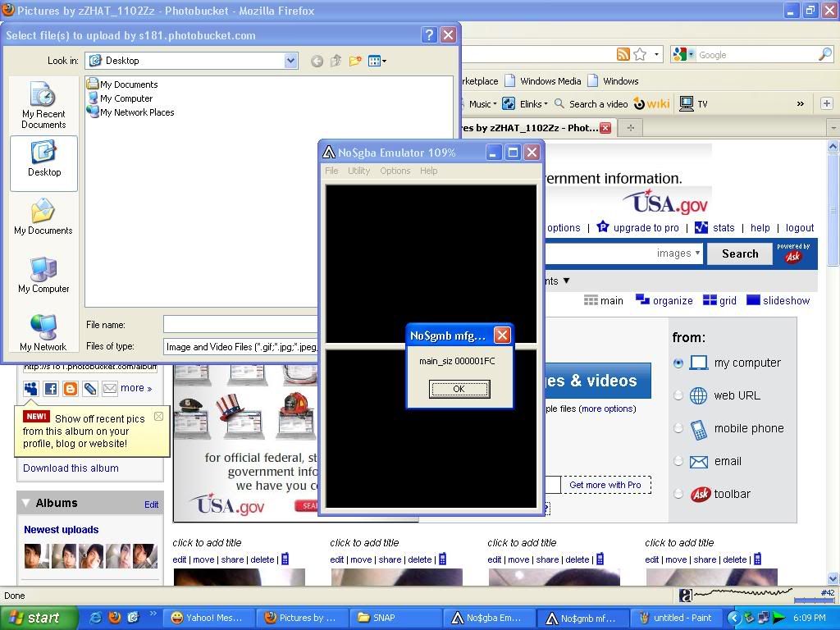Select the 'toolbar' upload source radio
The height and width of the screenshot is (630, 840).
[x=678, y=493]
